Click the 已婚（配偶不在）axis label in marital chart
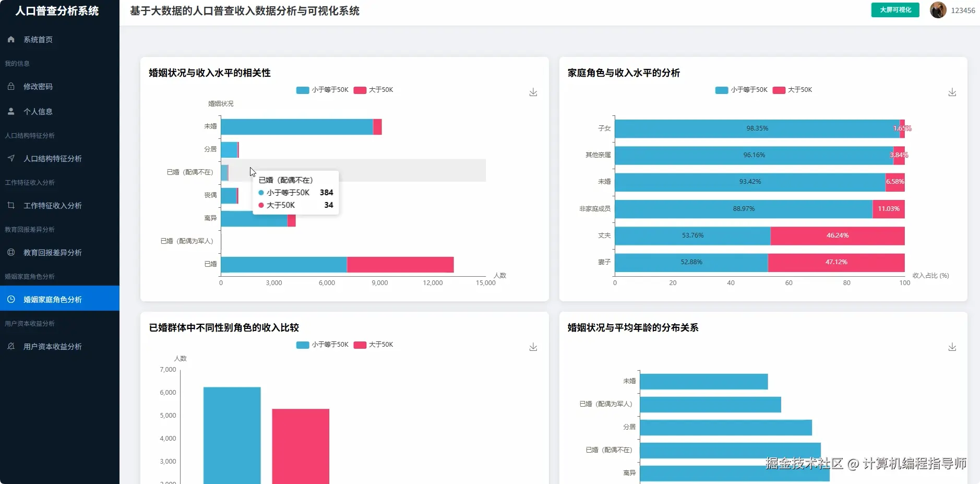 click(x=190, y=172)
